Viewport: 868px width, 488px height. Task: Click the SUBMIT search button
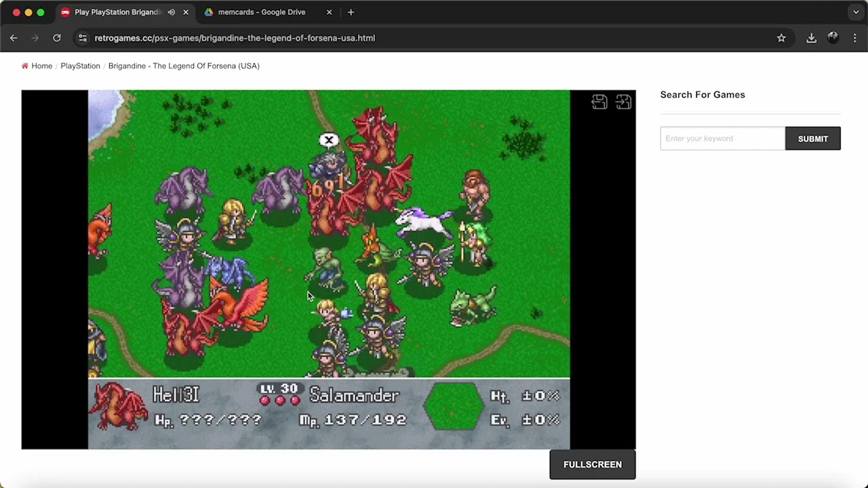click(x=813, y=138)
